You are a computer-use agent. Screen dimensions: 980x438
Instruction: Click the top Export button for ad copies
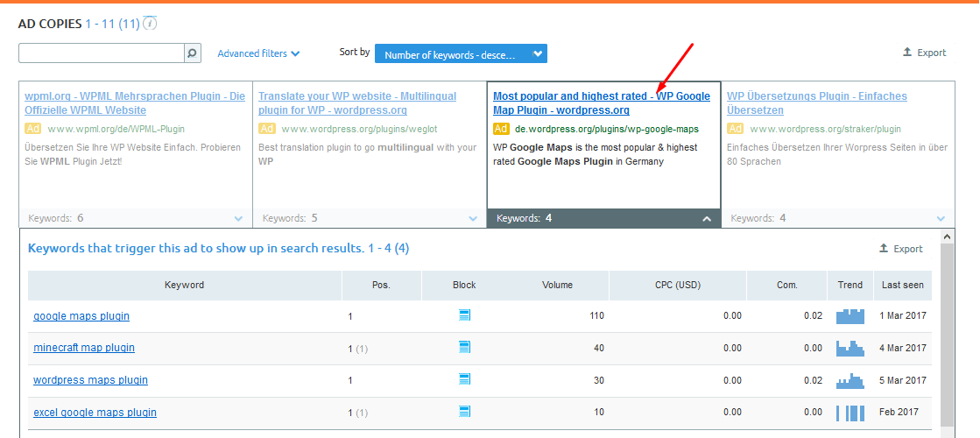click(x=925, y=53)
